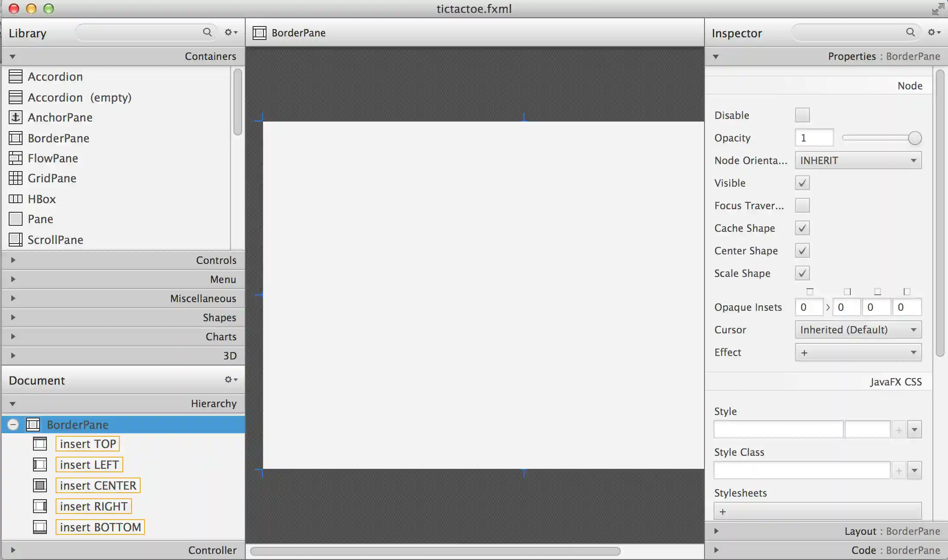948x560 pixels.
Task: Expand the Controls section in Library
Action: click(13, 260)
